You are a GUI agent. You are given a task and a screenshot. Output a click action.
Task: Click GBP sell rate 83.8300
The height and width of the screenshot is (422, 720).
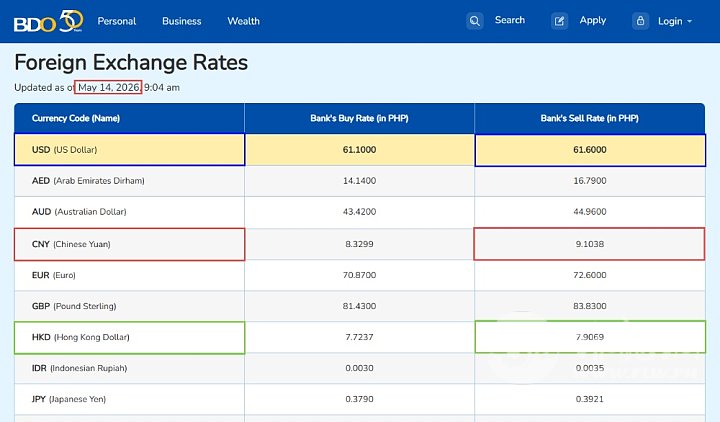[x=590, y=306]
